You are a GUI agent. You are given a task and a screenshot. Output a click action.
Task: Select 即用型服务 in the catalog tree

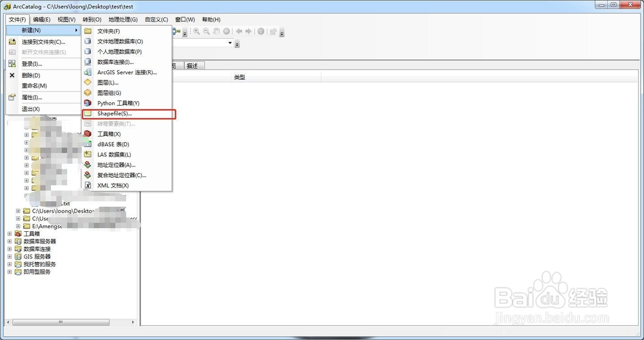point(37,272)
